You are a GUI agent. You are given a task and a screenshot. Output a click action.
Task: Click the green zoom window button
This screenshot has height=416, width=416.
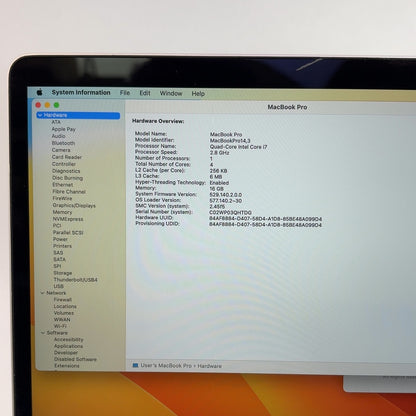57,105
